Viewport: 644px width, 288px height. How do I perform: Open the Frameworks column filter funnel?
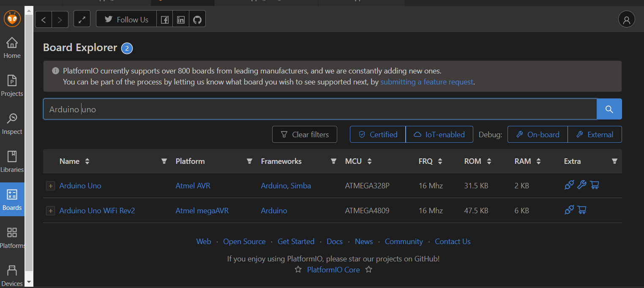333,161
